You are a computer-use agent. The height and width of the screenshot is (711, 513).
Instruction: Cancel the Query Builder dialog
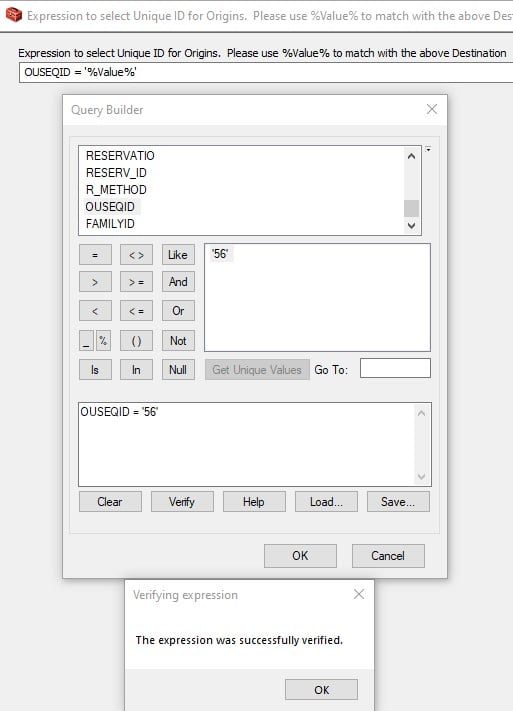click(x=388, y=556)
